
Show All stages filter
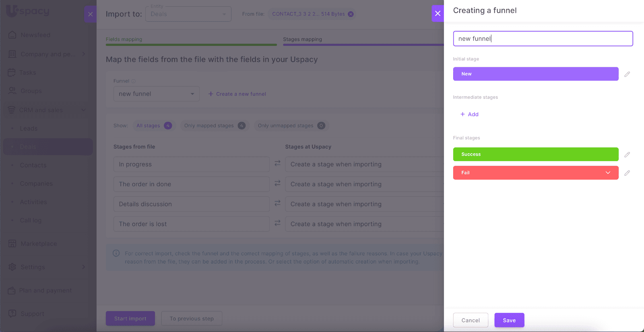[x=154, y=126]
